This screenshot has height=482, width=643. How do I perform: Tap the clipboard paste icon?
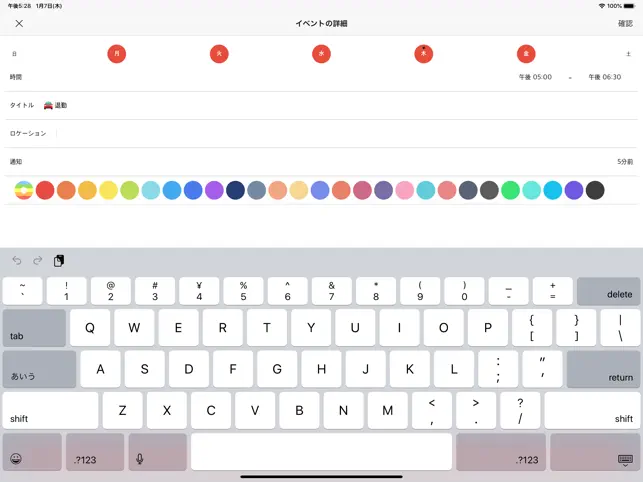tap(59, 260)
